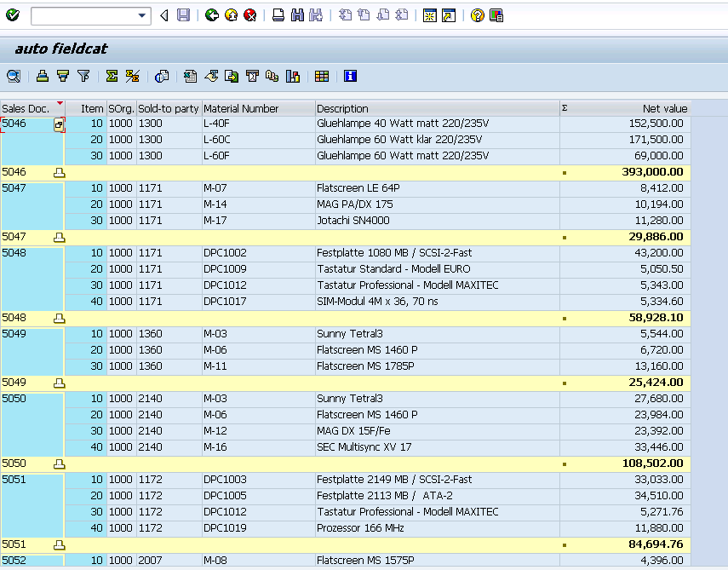The height and width of the screenshot is (570, 728).
Task: Choose a layout with the grid icon
Action: pyautogui.click(x=322, y=77)
